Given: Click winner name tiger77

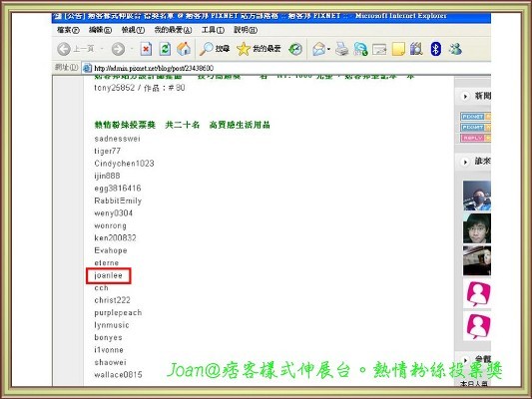Looking at the screenshot, I should point(107,151).
